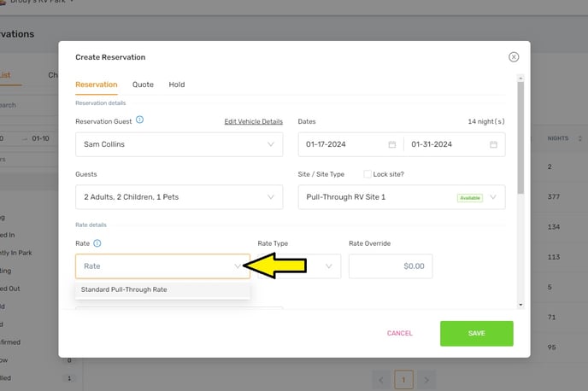Click the 113 nights value in background table
This screenshot has height=391, width=588.
[x=554, y=257]
